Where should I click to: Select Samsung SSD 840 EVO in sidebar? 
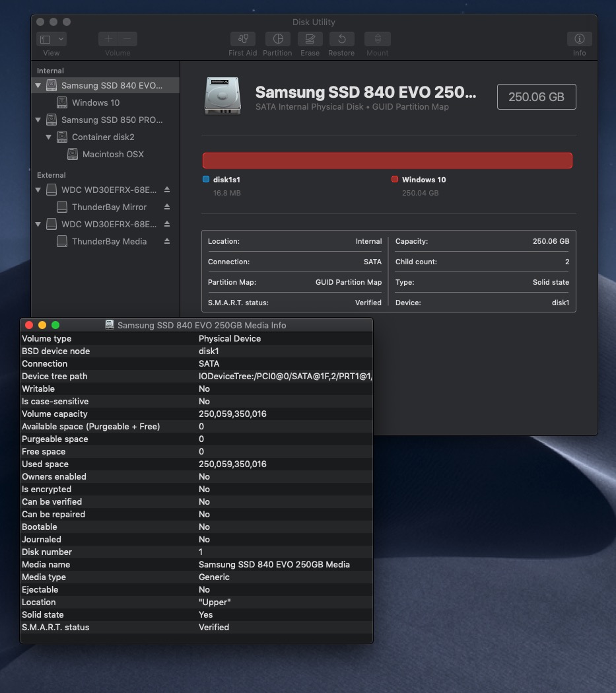click(x=105, y=85)
